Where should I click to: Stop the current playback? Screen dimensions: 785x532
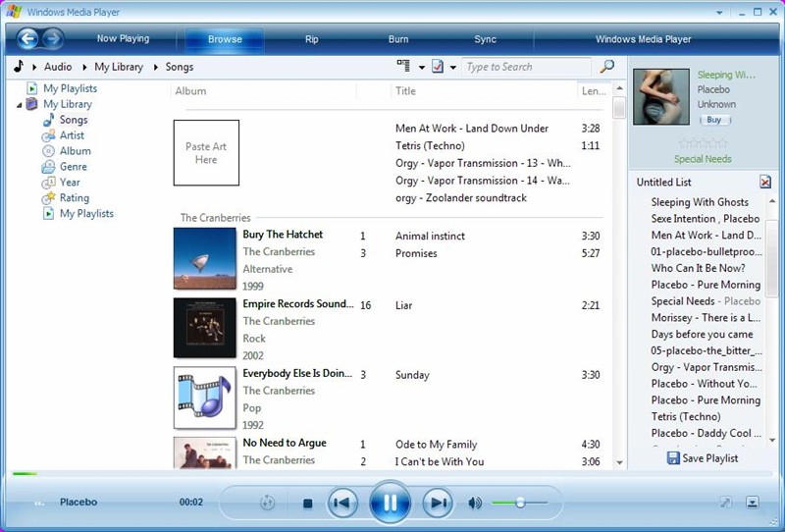pos(307,504)
